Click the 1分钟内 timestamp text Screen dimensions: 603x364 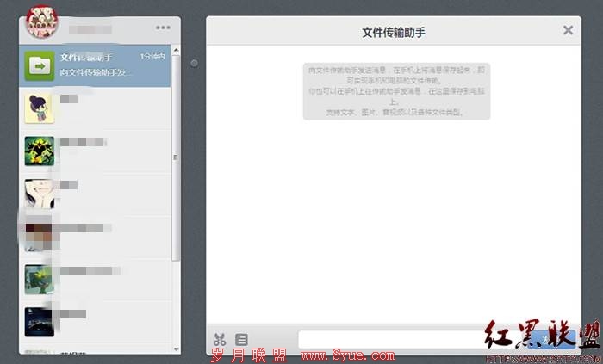pyautogui.click(x=152, y=57)
